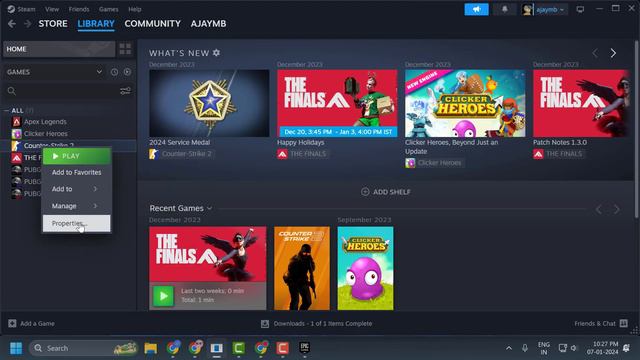Viewport: 640px width, 360px height.
Task: Expand the Manage submenu
Action: 77,206
